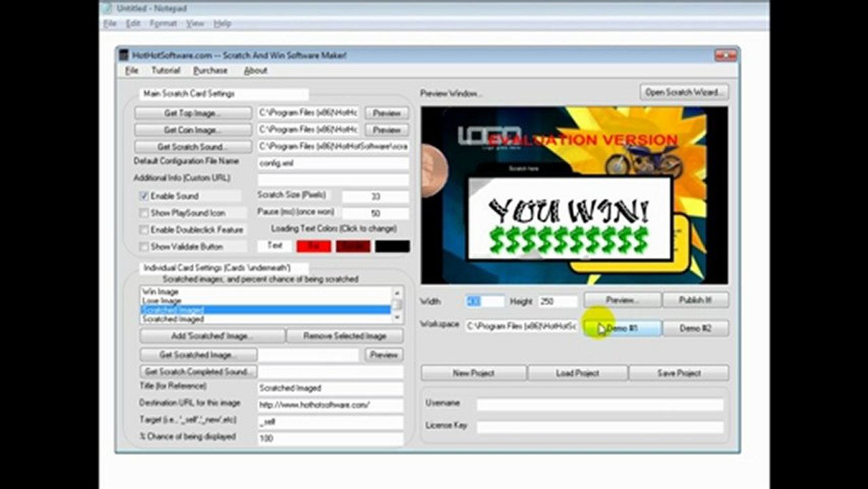
Task: Open Scratch Wizard
Action: pos(684,92)
